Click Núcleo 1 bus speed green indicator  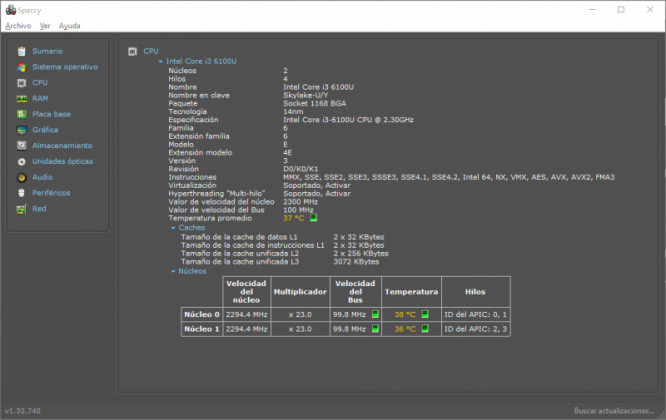click(x=375, y=329)
